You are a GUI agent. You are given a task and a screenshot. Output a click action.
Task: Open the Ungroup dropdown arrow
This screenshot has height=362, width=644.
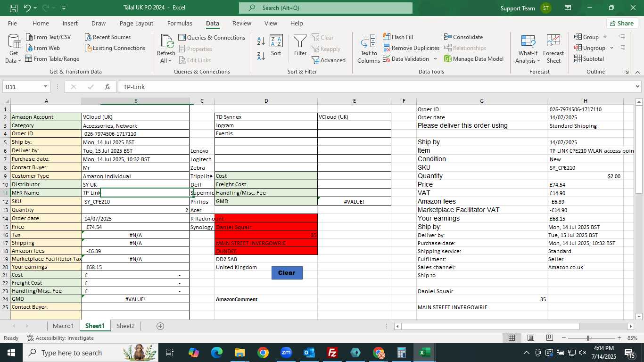pos(611,48)
